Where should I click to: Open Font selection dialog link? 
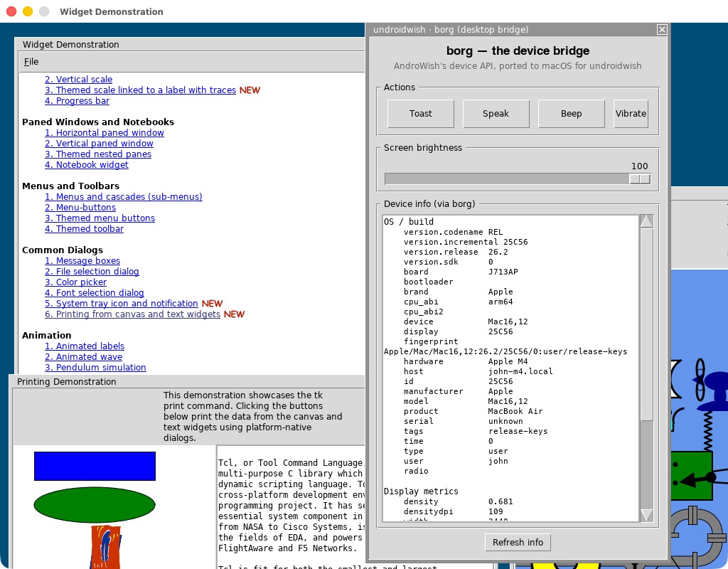pyautogui.click(x=95, y=293)
